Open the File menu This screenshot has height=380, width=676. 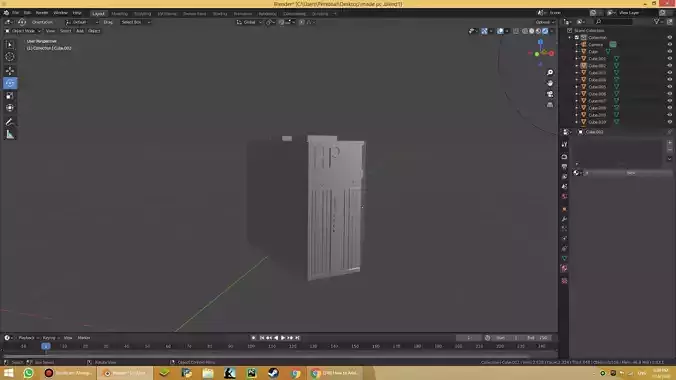pos(16,13)
